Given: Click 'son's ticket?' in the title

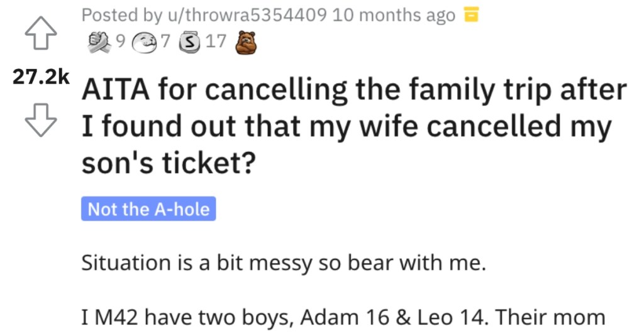Looking at the screenshot, I should (x=169, y=163).
